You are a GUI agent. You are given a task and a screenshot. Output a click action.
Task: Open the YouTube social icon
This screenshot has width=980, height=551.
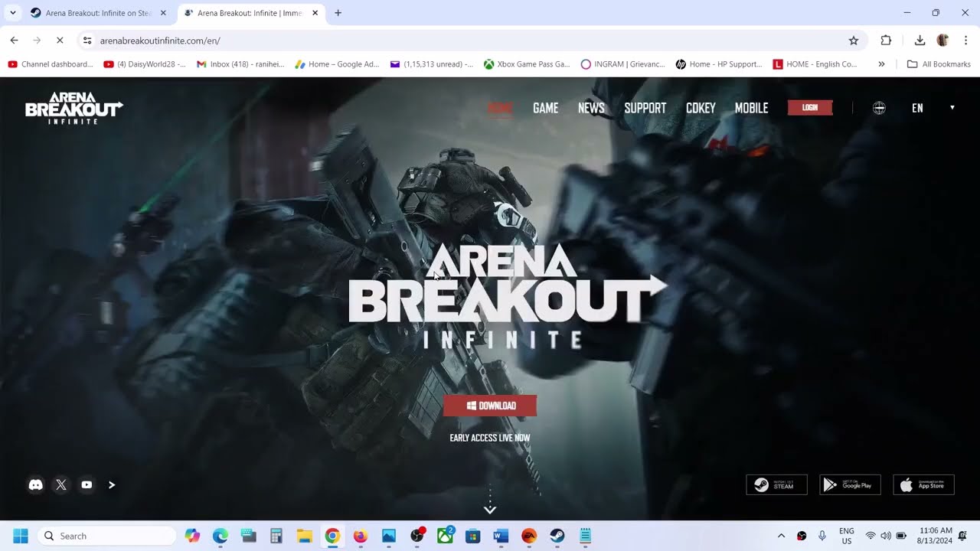click(87, 484)
